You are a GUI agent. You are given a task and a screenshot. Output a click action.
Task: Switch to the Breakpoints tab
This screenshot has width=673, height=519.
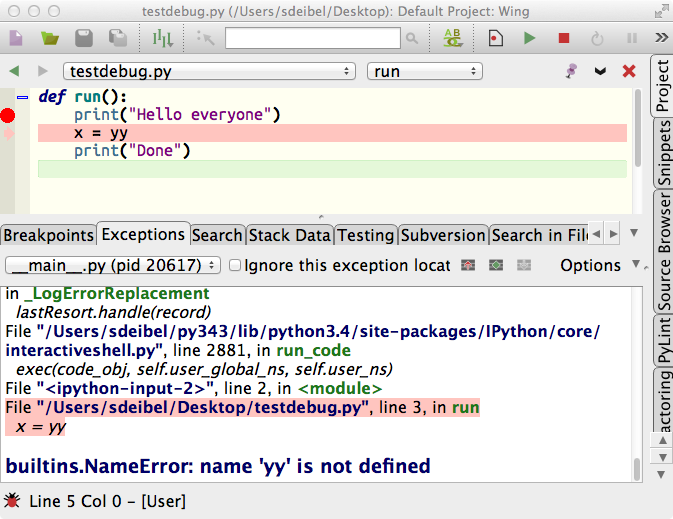coord(49,235)
